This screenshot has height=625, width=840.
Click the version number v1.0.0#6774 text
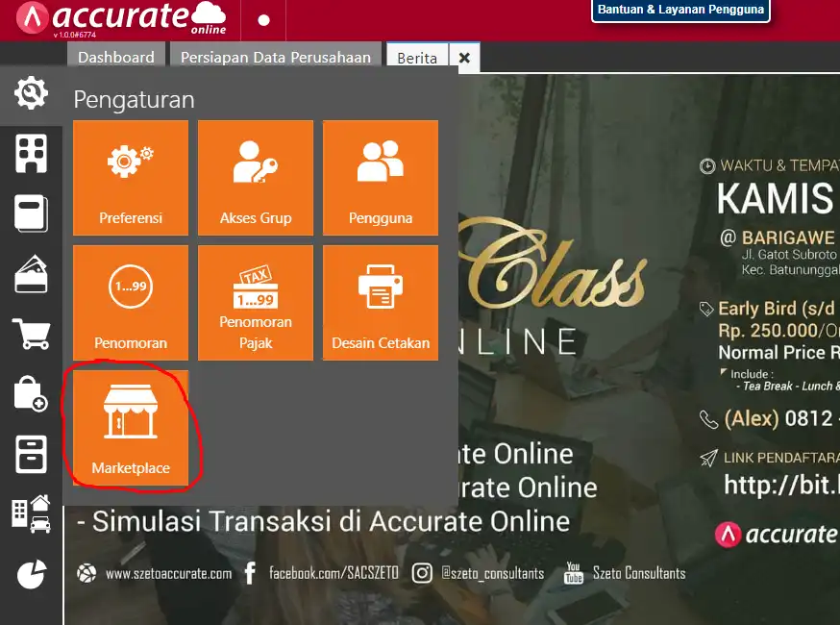click(x=74, y=35)
